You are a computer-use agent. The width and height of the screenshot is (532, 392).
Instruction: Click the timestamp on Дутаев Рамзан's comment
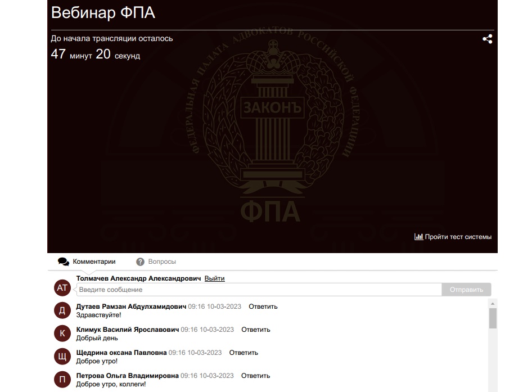[214, 307]
